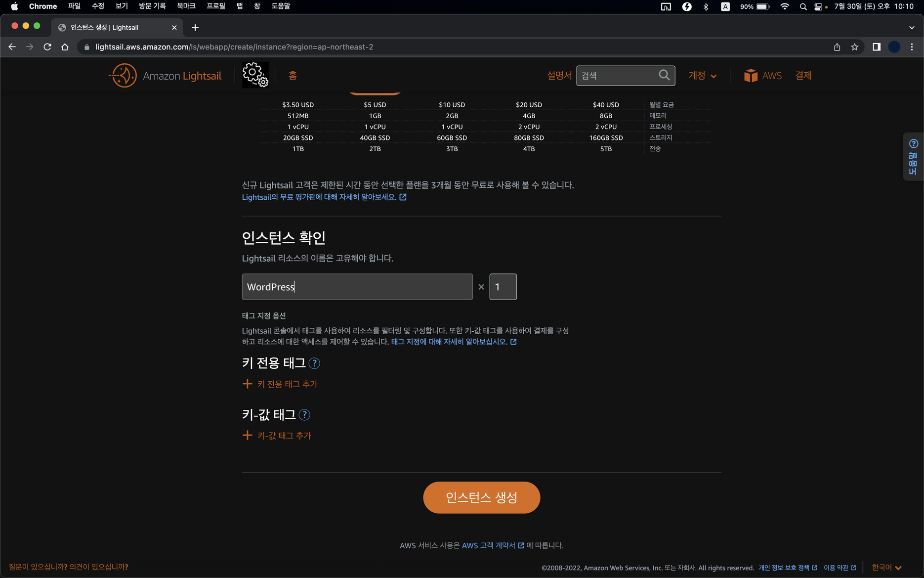Open 이용 약관 link
Viewport: 924px width, 578px height.
840,568
